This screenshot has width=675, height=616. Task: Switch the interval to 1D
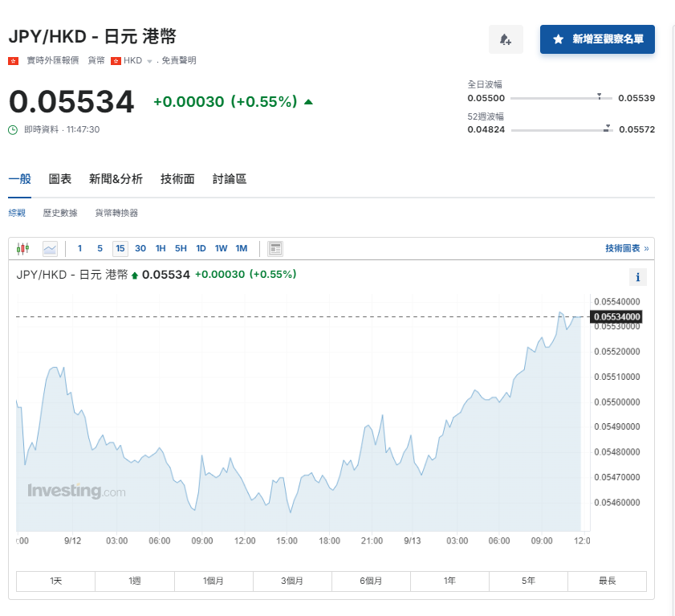click(x=201, y=248)
